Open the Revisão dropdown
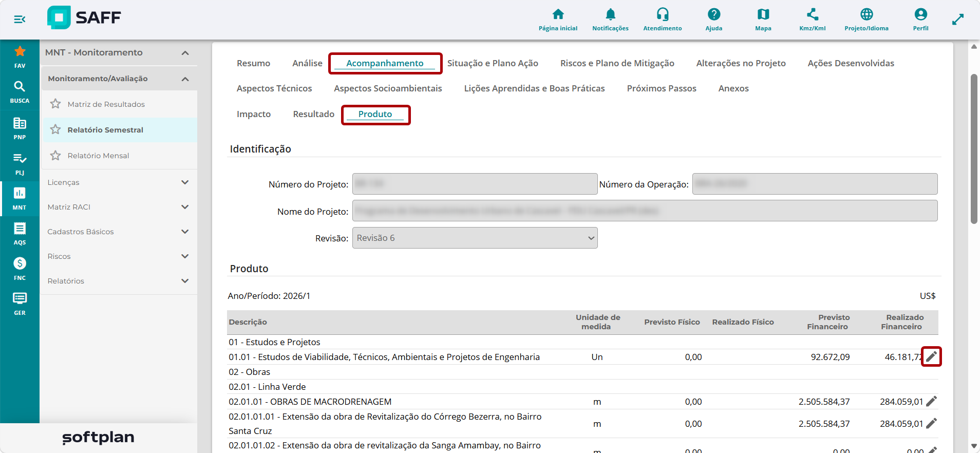 pos(475,238)
